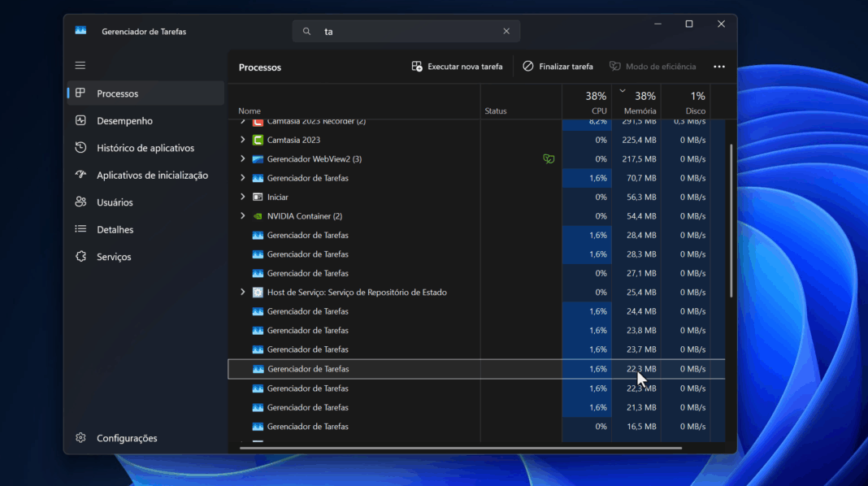Expand the Gerenciador WebView2 (3) group
The image size is (868, 486).
242,158
